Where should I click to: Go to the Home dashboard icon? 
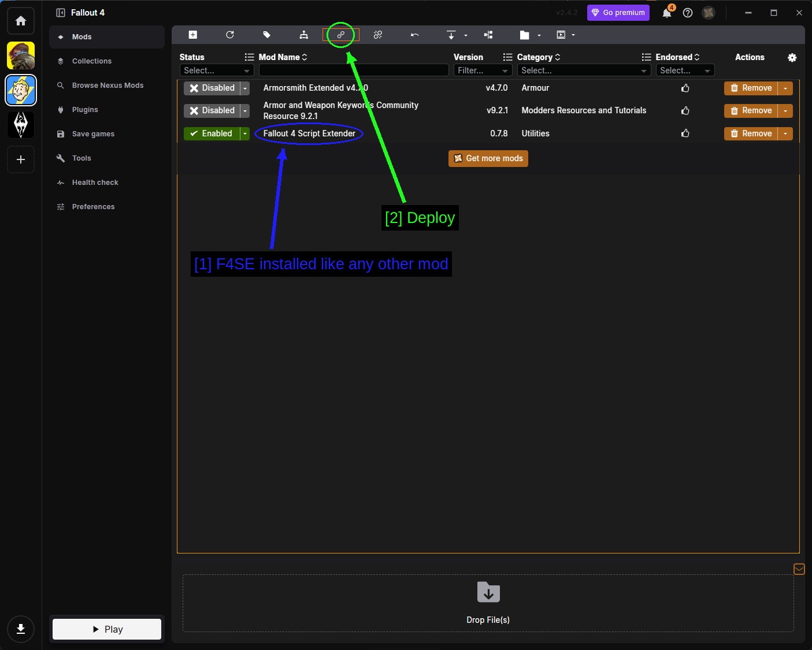[x=21, y=21]
